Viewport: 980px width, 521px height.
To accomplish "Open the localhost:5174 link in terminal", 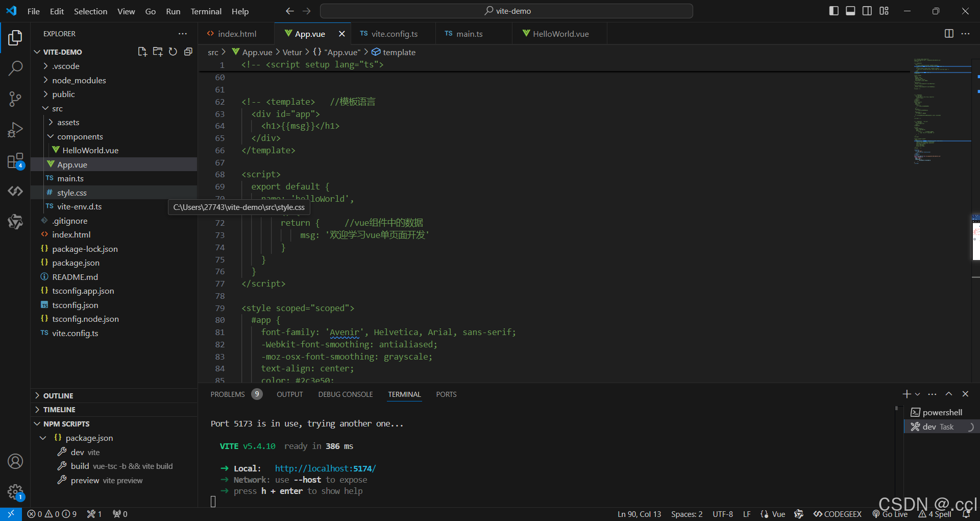I will coord(325,468).
